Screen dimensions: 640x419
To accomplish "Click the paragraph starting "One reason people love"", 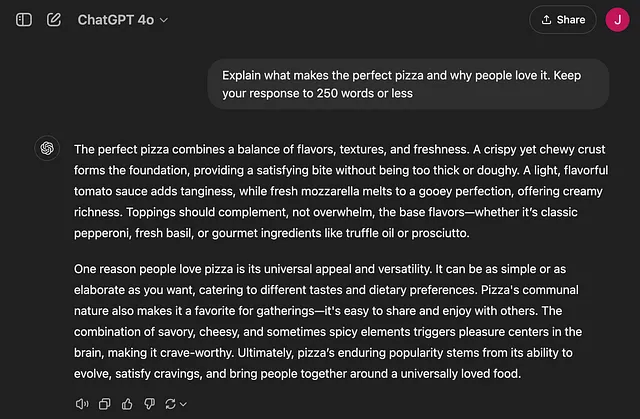I will point(328,321).
